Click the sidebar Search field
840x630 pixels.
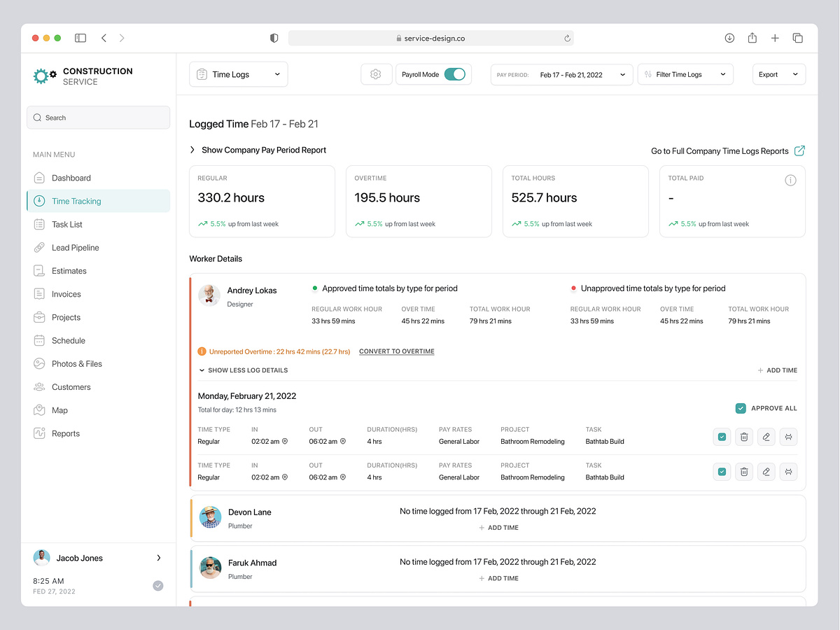[x=98, y=118]
